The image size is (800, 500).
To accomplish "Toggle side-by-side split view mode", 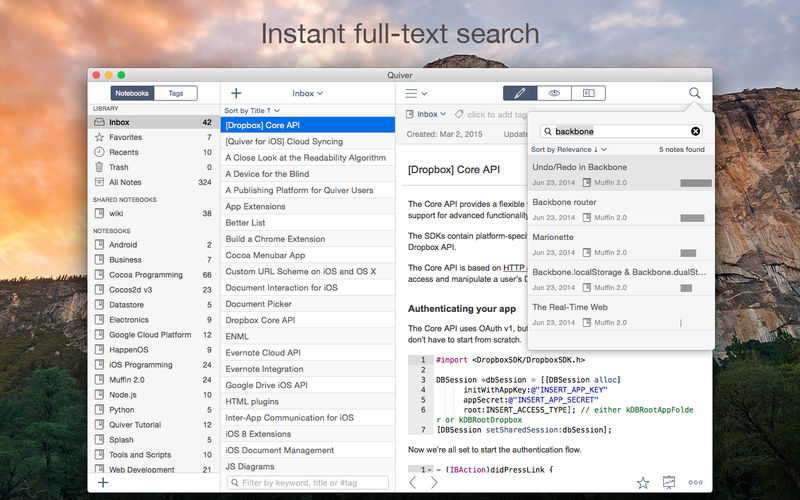I will 588,93.
